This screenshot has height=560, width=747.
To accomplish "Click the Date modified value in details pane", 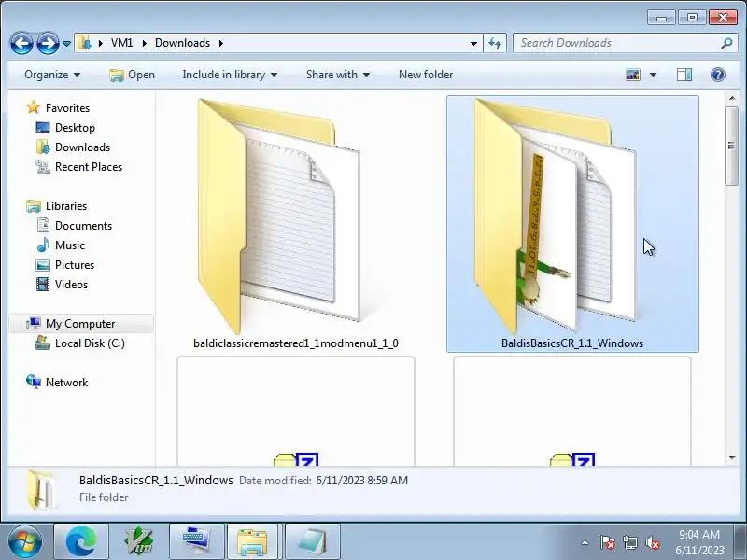I will click(362, 481).
